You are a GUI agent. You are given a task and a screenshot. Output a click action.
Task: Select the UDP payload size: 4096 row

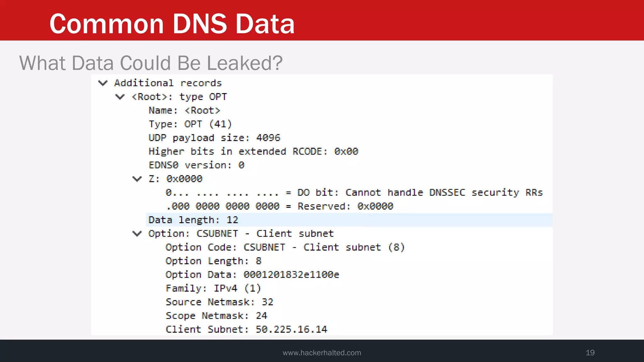tap(214, 138)
